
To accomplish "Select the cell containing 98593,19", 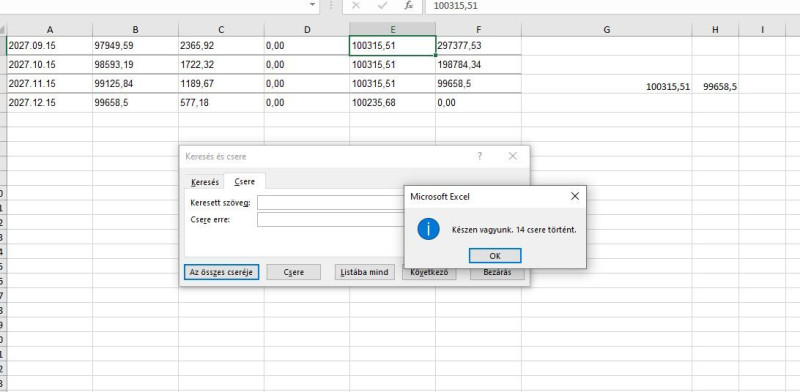I will pos(135,65).
